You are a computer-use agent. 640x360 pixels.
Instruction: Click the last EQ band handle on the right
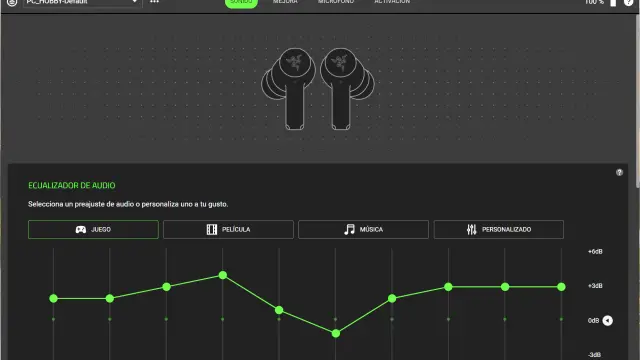[x=561, y=287]
